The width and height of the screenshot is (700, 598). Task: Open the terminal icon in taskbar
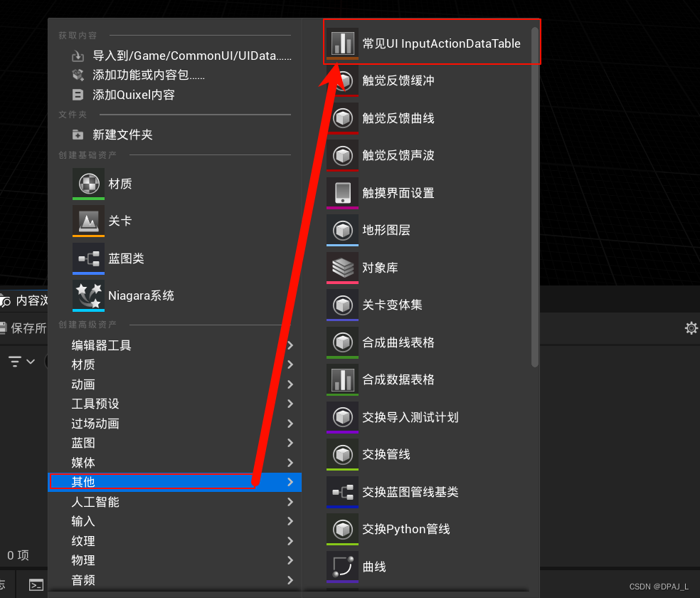[36, 584]
